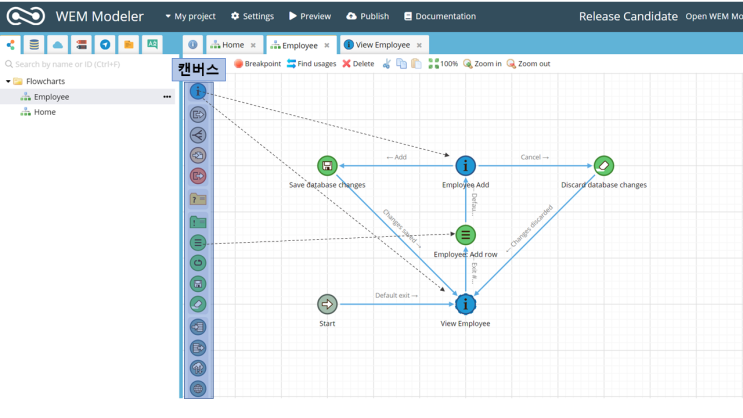Close the View Employee tab

[419, 45]
